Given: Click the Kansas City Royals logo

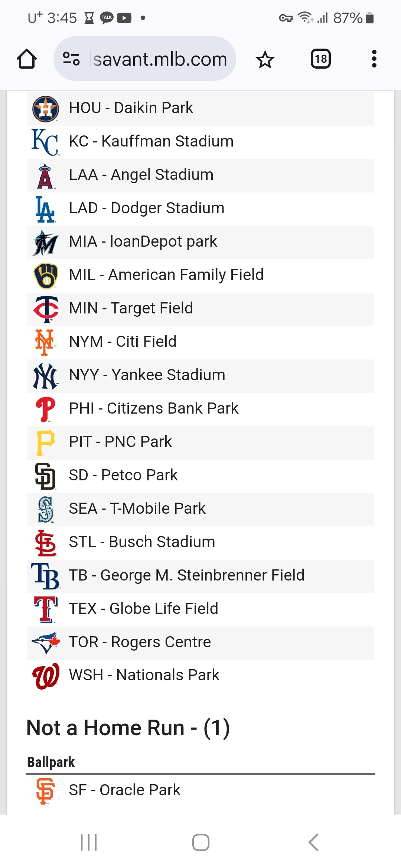Looking at the screenshot, I should point(45,142).
